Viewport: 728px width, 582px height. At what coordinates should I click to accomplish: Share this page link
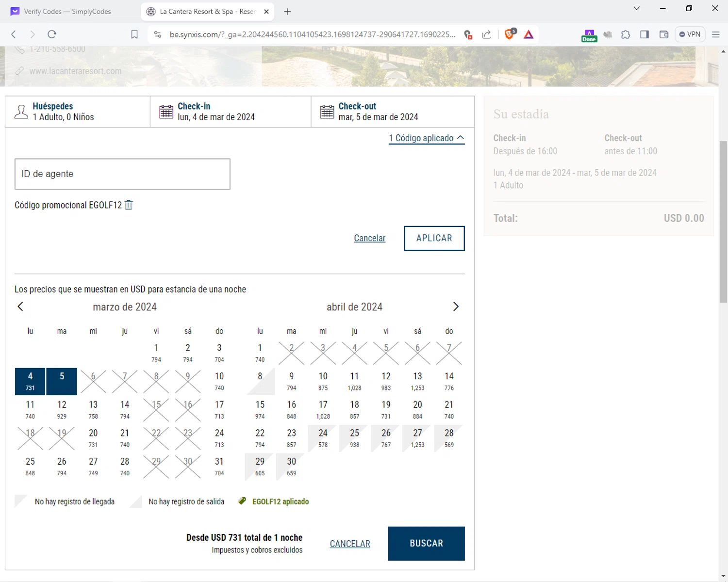coord(486,34)
